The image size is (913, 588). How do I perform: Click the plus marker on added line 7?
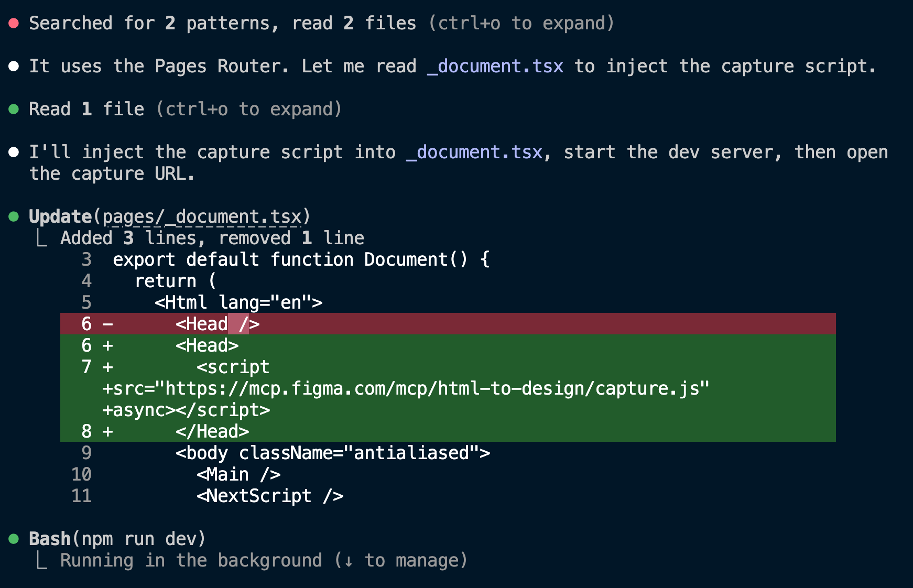pos(108,367)
